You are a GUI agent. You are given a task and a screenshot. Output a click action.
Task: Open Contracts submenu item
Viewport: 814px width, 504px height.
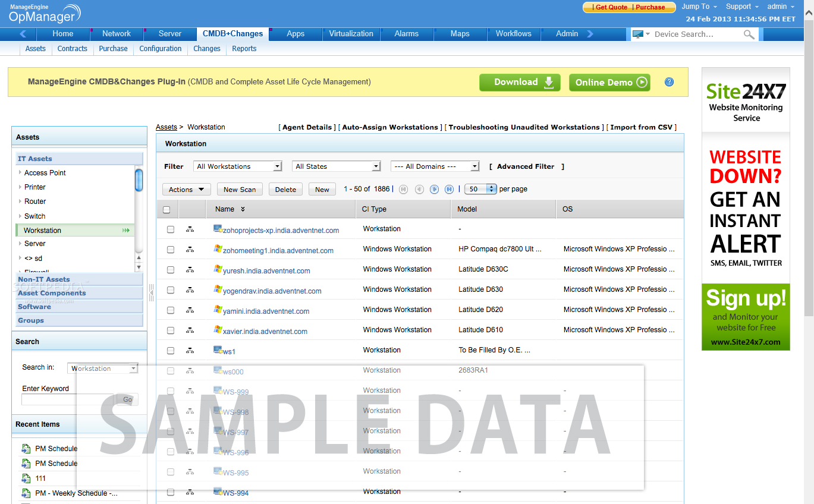pyautogui.click(x=73, y=49)
